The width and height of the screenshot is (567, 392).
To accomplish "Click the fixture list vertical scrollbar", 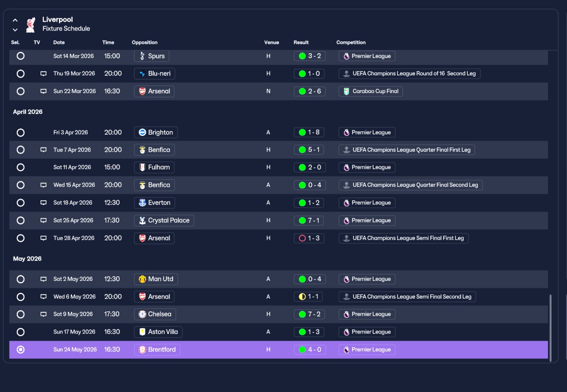I will pyautogui.click(x=551, y=328).
